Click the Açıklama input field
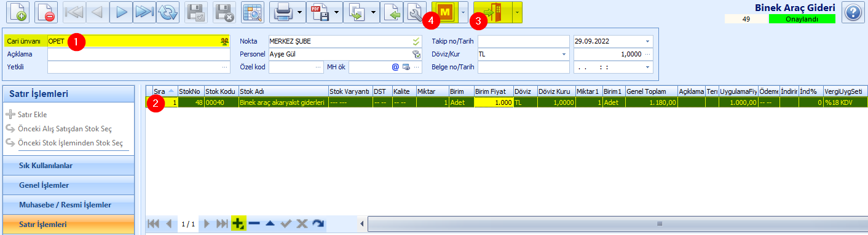868x235 pixels. tap(138, 54)
